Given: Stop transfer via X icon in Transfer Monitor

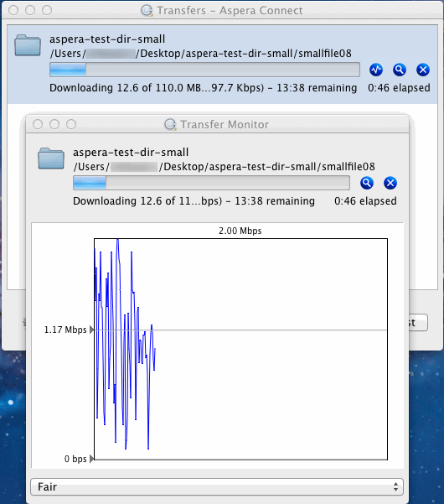Looking at the screenshot, I should coord(390,183).
